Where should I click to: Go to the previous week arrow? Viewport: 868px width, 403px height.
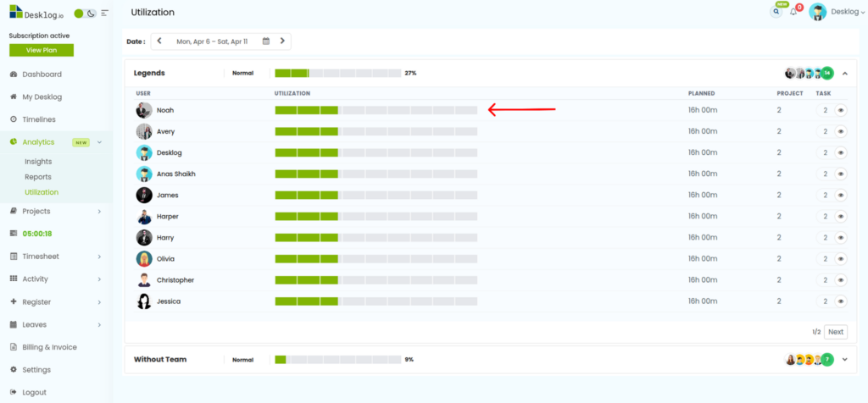(159, 41)
